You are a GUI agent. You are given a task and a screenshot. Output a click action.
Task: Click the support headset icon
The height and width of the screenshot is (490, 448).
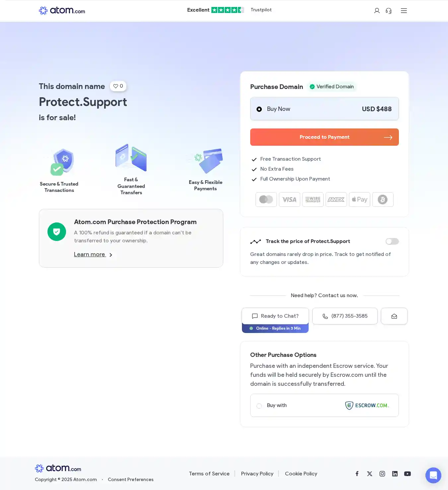click(x=389, y=11)
